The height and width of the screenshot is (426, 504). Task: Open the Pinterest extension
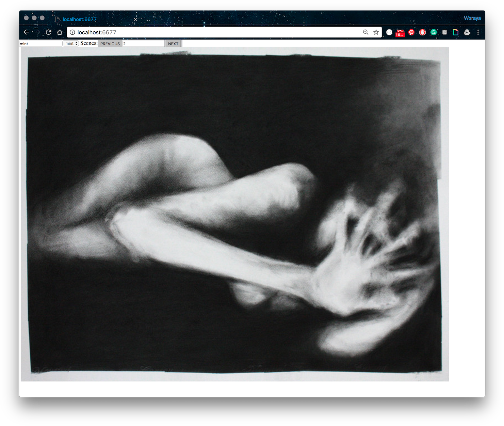411,32
